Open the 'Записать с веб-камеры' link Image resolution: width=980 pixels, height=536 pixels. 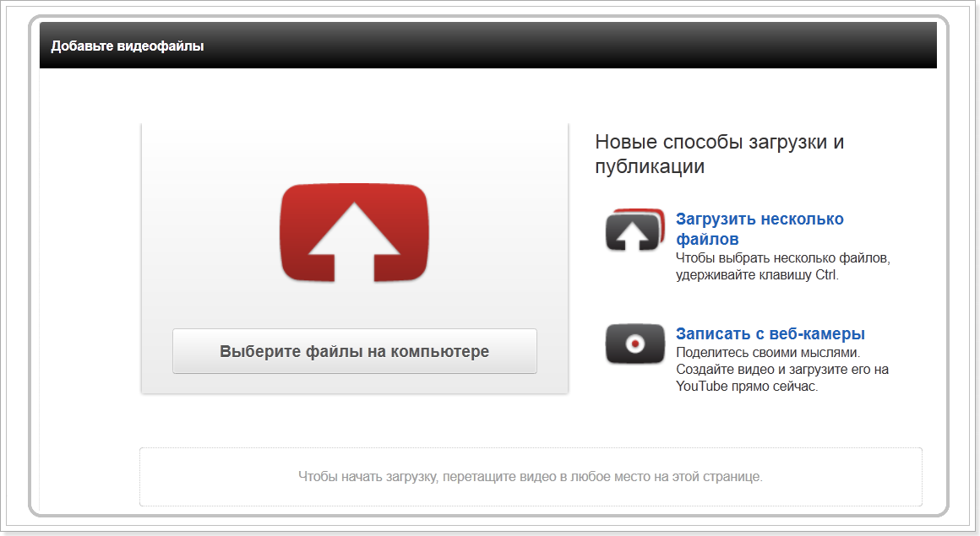(770, 333)
